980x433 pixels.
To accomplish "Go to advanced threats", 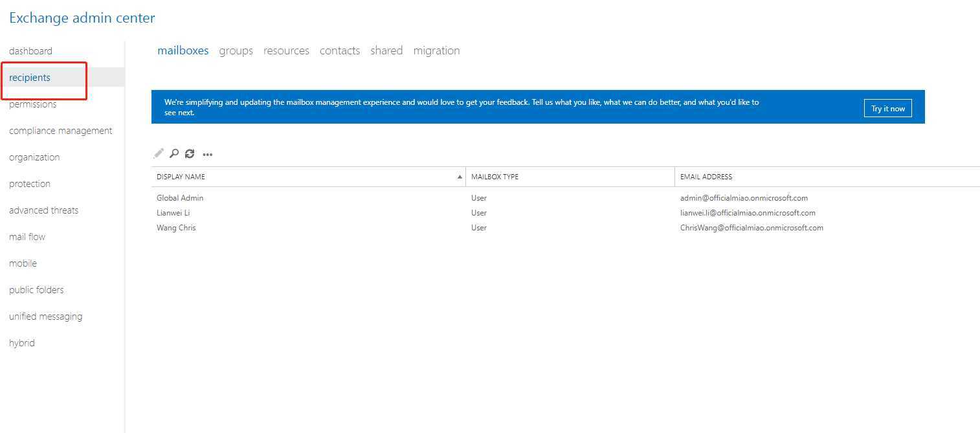I will [x=44, y=210].
